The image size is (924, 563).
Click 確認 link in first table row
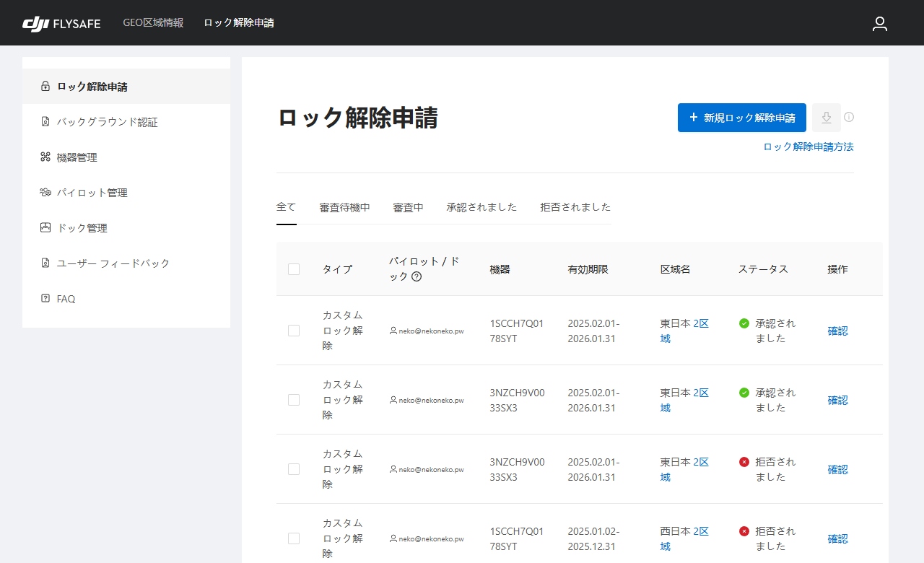[x=837, y=331]
